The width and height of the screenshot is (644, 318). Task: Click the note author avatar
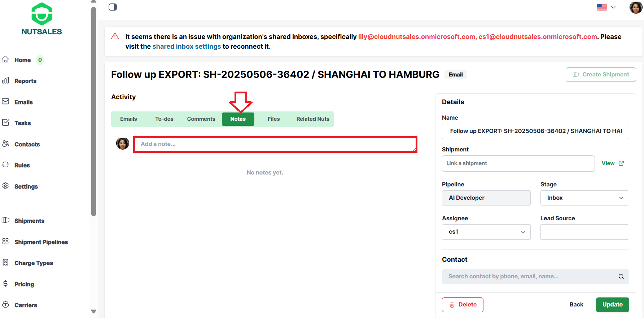click(123, 143)
